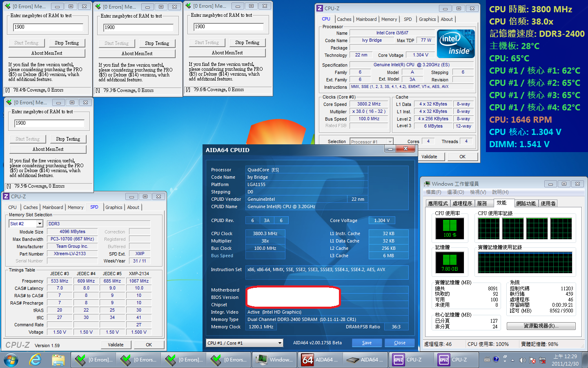588x368 pixels.
Task: Open Windows Explorer folder icon in taskbar
Action: [x=58, y=360]
